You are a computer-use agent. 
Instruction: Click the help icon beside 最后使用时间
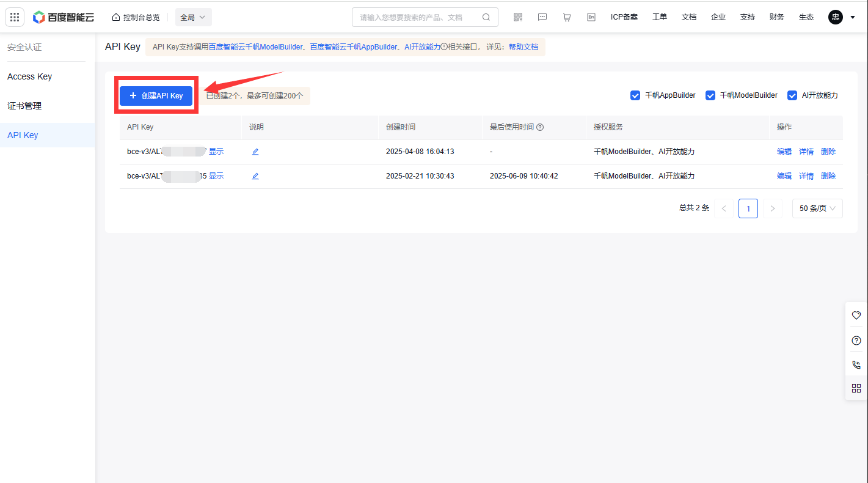tap(540, 127)
